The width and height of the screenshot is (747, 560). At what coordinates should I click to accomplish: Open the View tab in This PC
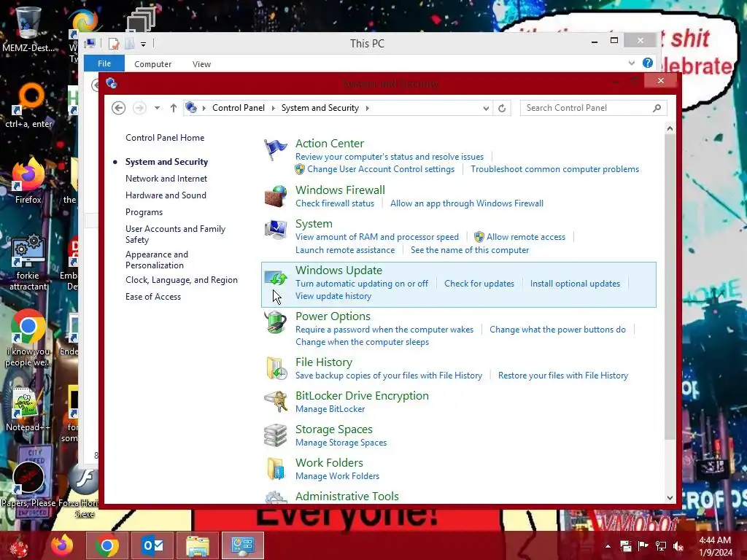[201, 64]
